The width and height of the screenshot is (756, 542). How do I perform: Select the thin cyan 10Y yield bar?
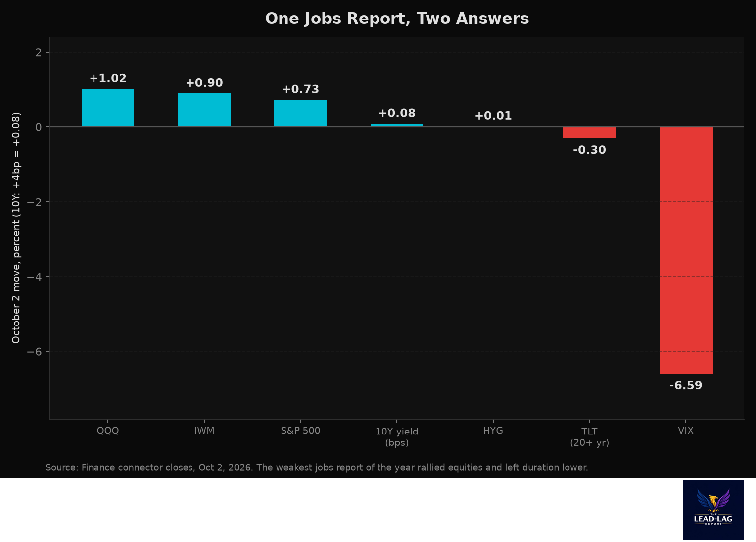397,125
